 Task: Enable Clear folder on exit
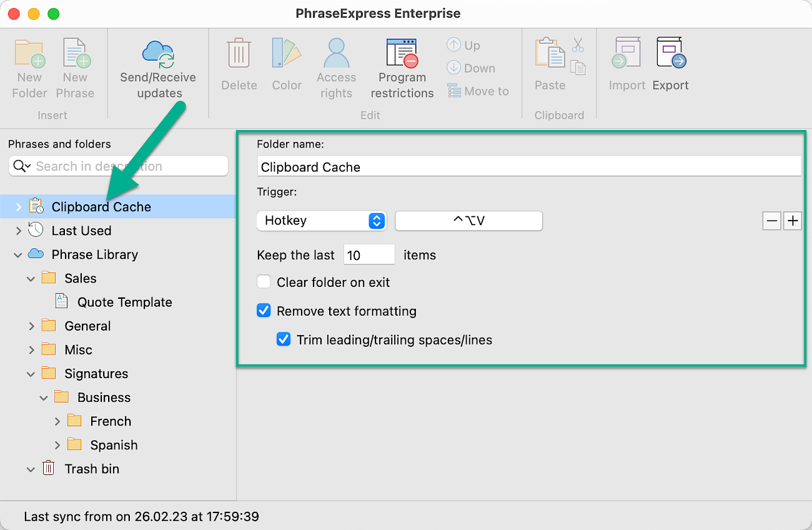point(264,282)
